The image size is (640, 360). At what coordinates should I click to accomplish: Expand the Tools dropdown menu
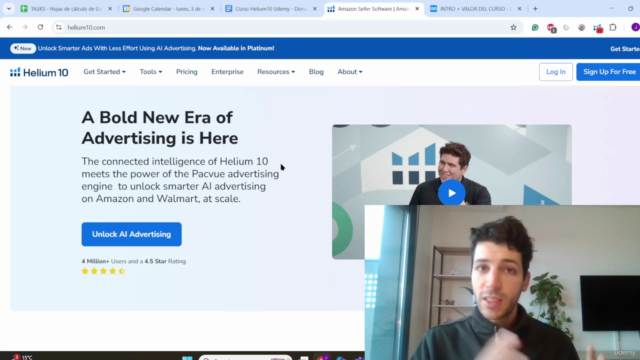point(151,72)
